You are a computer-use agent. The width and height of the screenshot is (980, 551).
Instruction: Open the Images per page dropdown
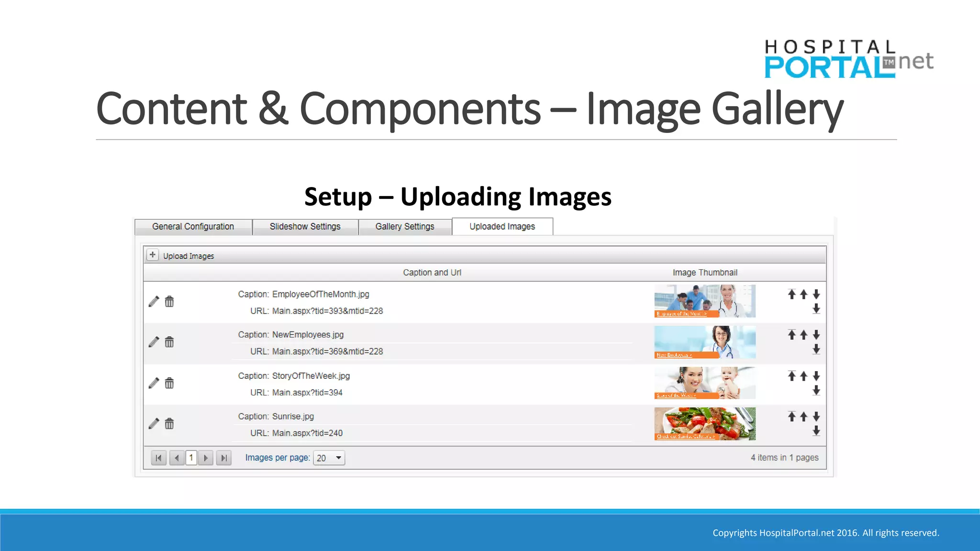click(329, 458)
